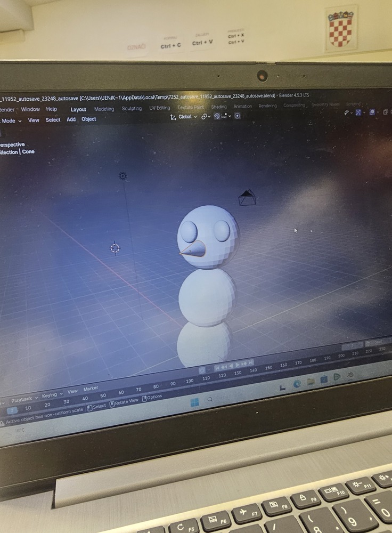Open the Add menu in viewport header
This screenshot has height=533, width=392.
tap(71, 120)
